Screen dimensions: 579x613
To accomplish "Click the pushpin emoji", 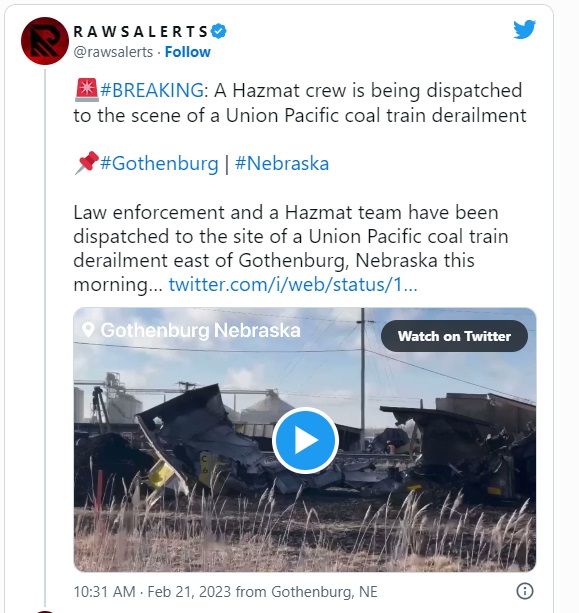I will click(x=86, y=163).
